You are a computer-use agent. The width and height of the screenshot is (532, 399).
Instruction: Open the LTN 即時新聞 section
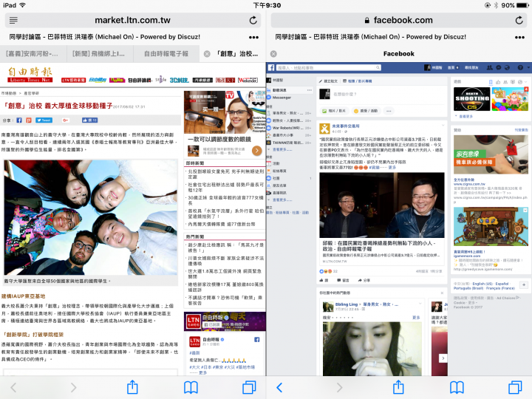73,80
